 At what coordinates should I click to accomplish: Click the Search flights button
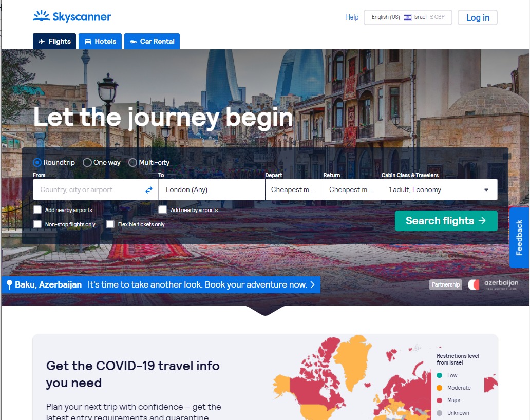click(x=446, y=221)
